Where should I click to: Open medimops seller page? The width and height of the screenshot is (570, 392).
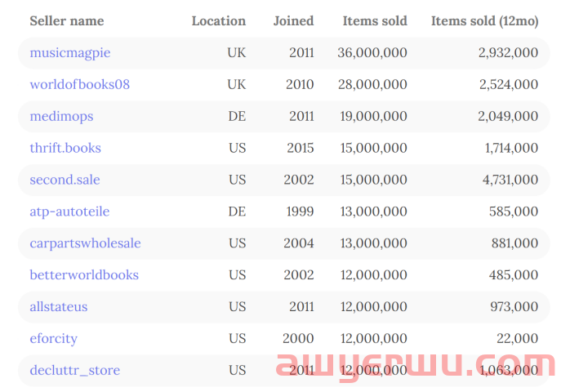tap(61, 117)
